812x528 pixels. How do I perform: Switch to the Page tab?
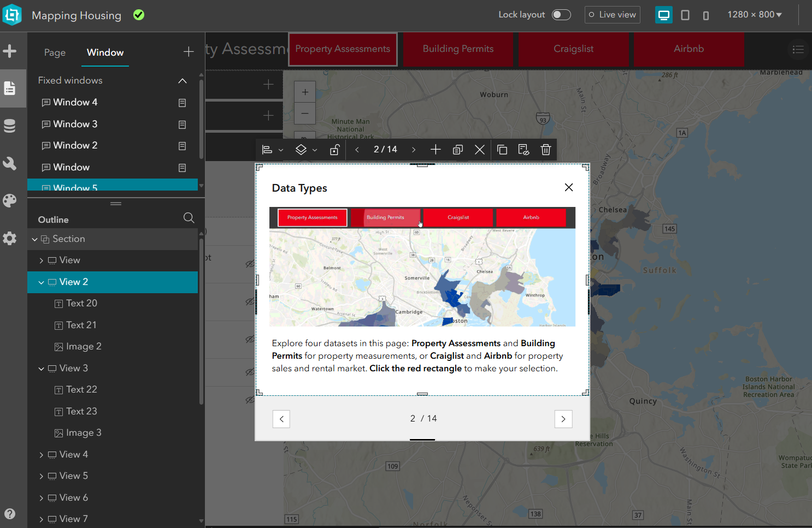coord(55,52)
